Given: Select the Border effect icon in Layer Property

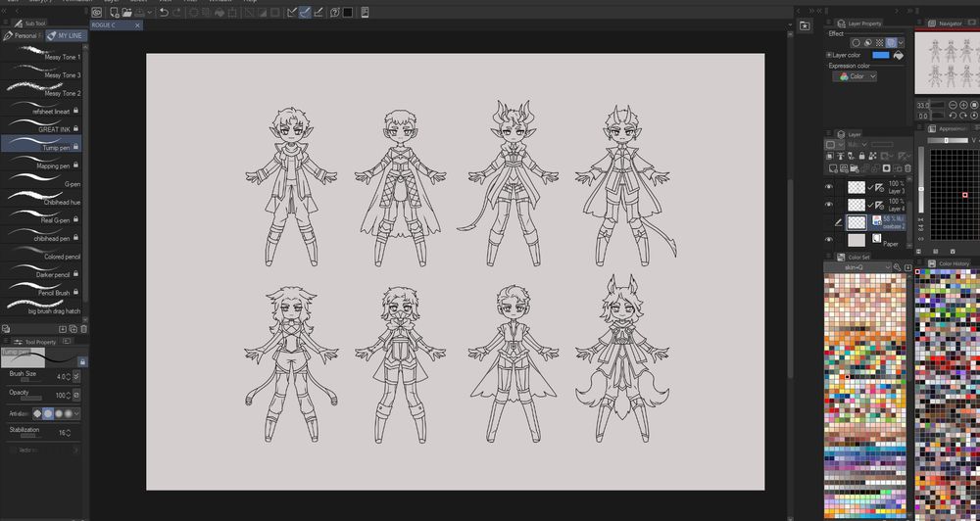Looking at the screenshot, I should [x=857, y=43].
